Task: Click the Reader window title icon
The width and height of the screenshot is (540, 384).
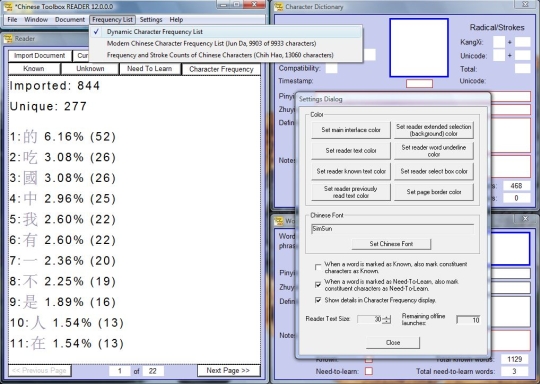Action: coord(8,39)
